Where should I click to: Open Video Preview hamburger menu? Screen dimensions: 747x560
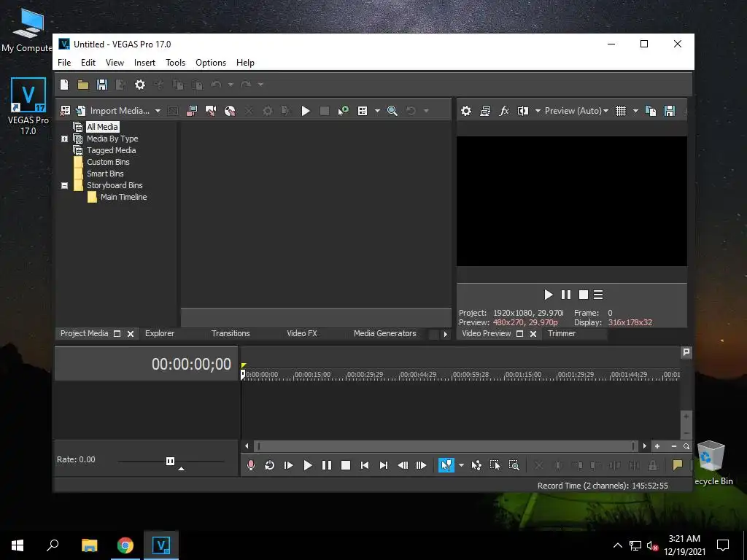(598, 295)
